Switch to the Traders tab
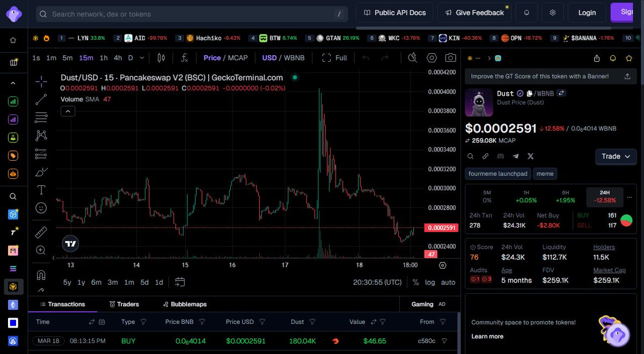The height and width of the screenshot is (354, 644). [x=124, y=304]
